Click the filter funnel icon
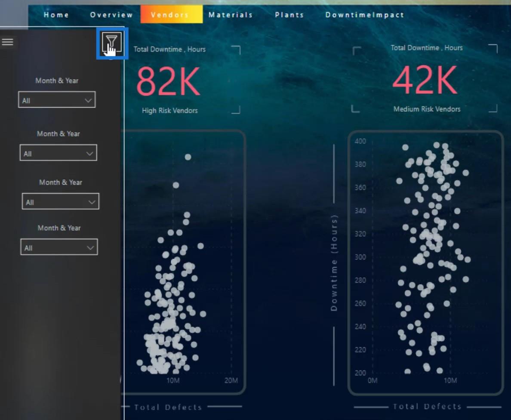Screen dimensions: 511x420 tap(112, 43)
